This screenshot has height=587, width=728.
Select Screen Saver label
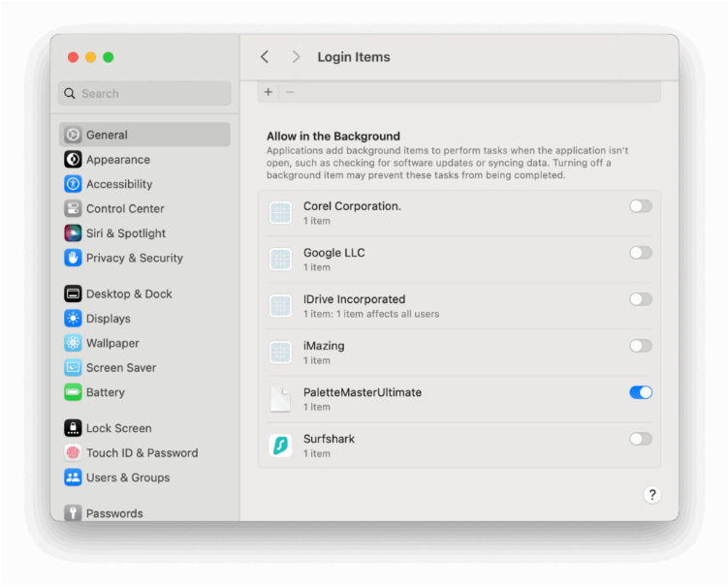click(121, 367)
